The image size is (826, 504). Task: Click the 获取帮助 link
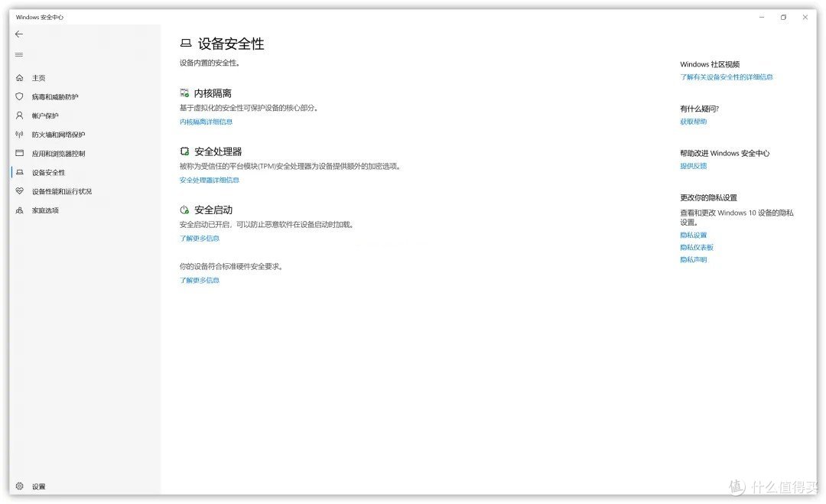coord(693,122)
